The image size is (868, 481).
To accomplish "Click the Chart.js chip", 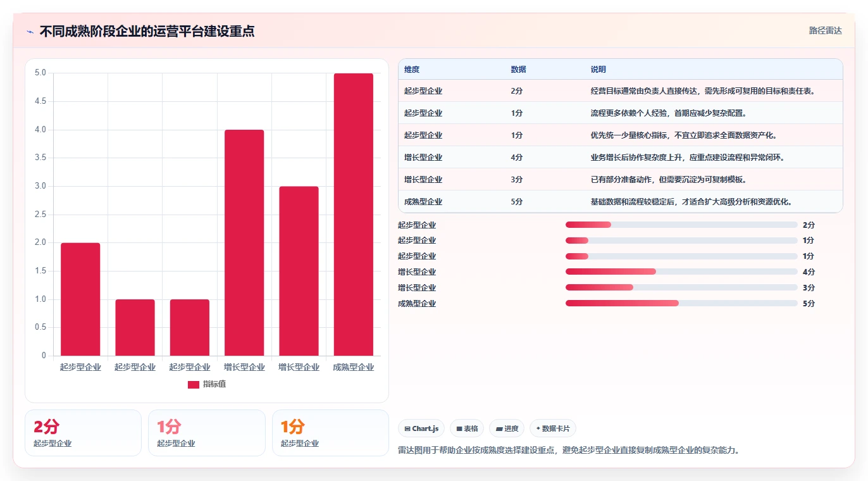I will pyautogui.click(x=422, y=428).
